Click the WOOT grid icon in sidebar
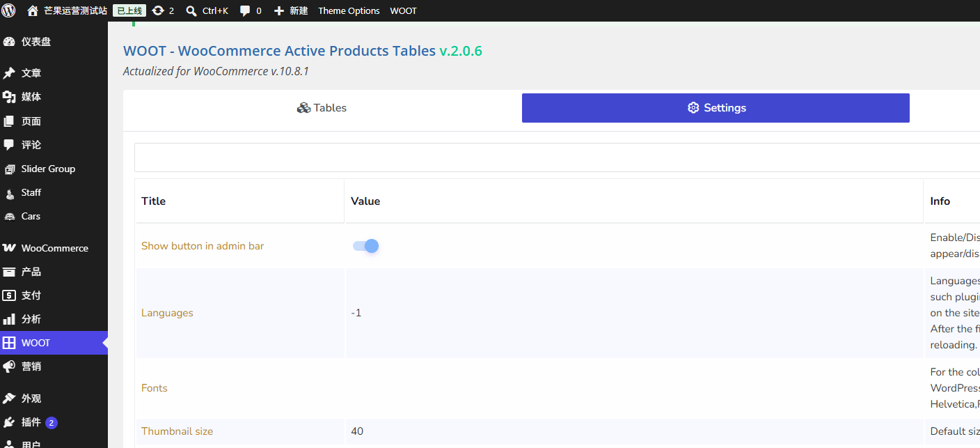Screen dimensions: 980x448 coord(9,343)
